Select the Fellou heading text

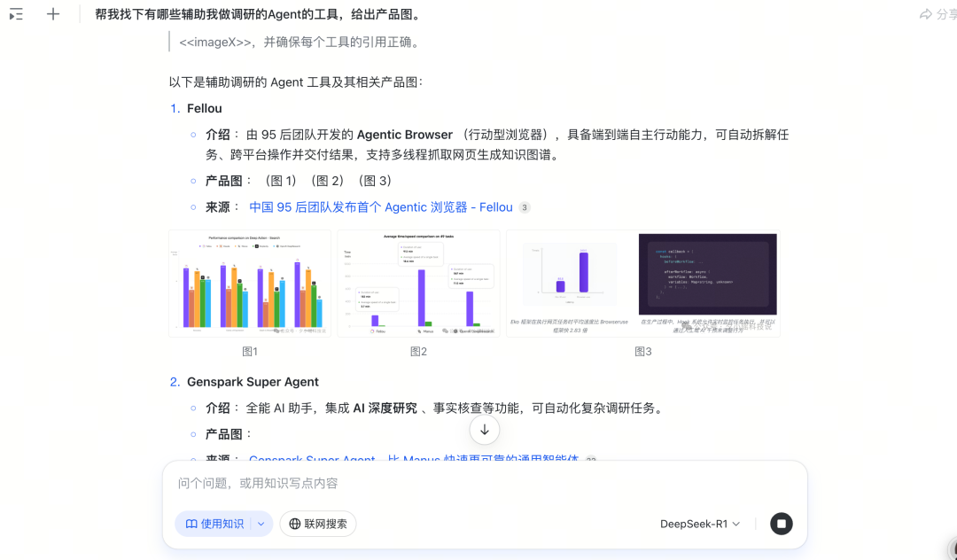[205, 108]
